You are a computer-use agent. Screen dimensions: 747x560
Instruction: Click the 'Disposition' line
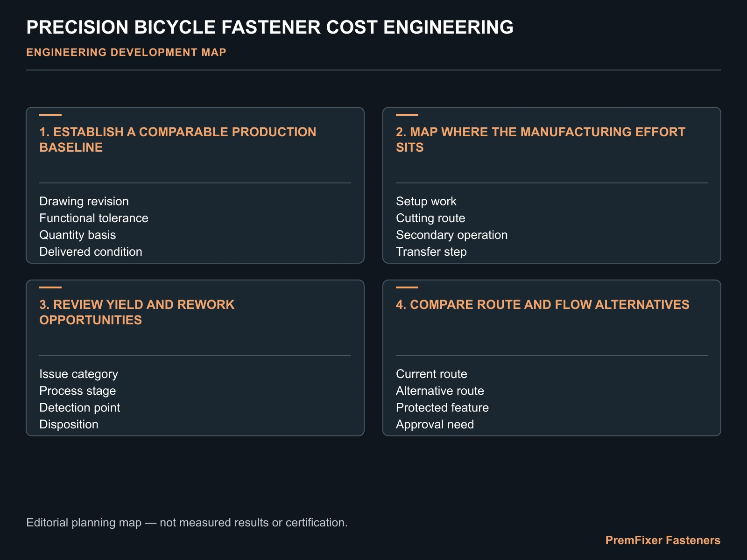69,424
